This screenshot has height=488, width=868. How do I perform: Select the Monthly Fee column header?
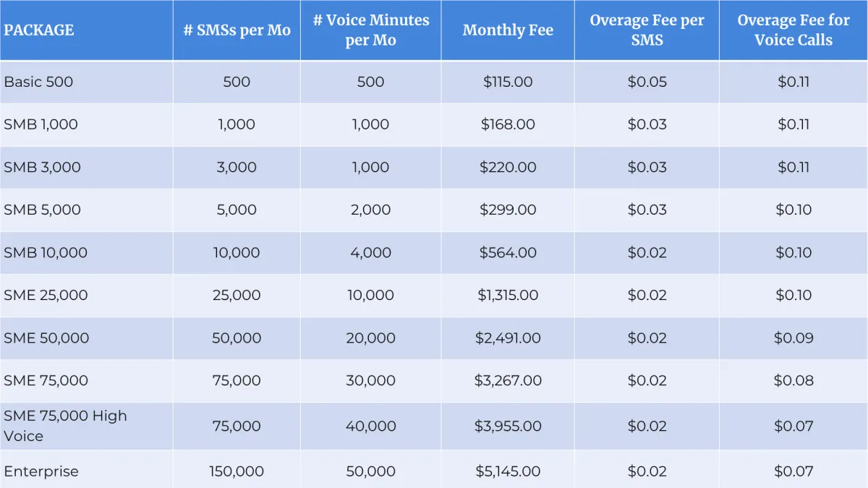508,30
